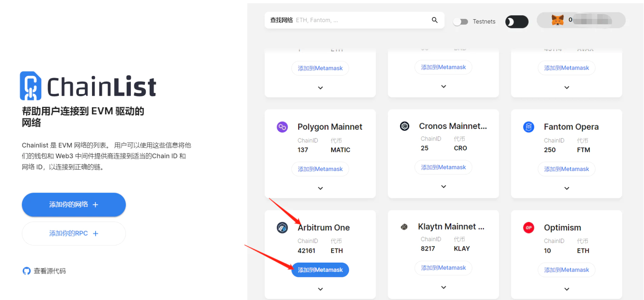Add Arbitrum One to Metamask
The image size is (644, 300).
pyautogui.click(x=320, y=270)
